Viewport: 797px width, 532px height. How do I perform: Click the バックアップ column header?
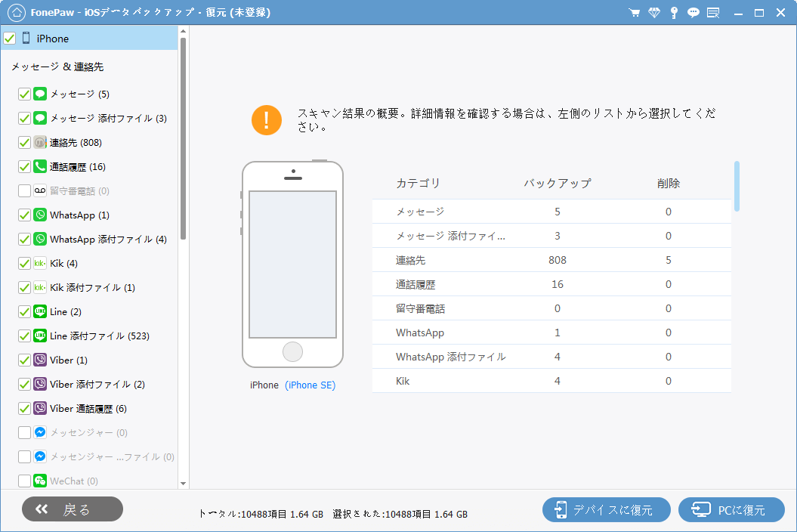(558, 183)
